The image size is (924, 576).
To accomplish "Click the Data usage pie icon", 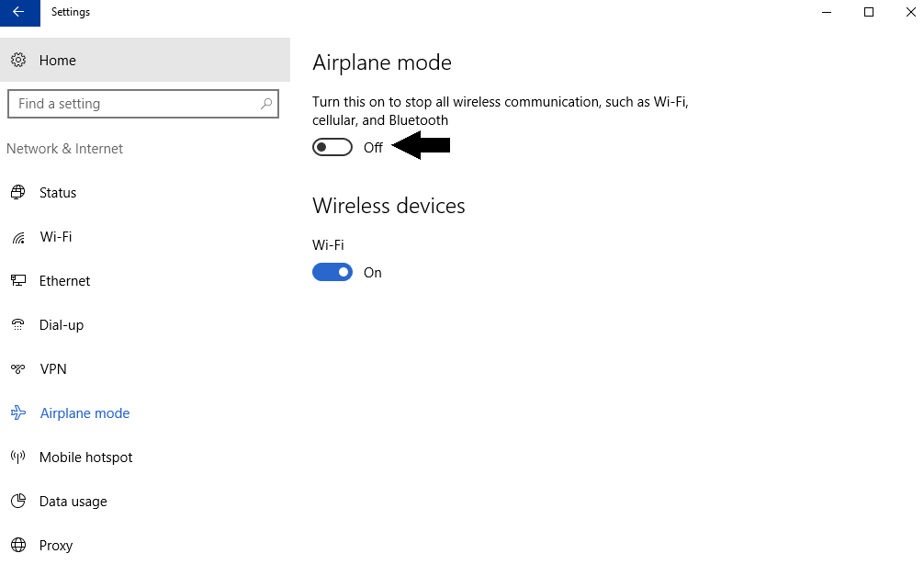I will point(18,502).
